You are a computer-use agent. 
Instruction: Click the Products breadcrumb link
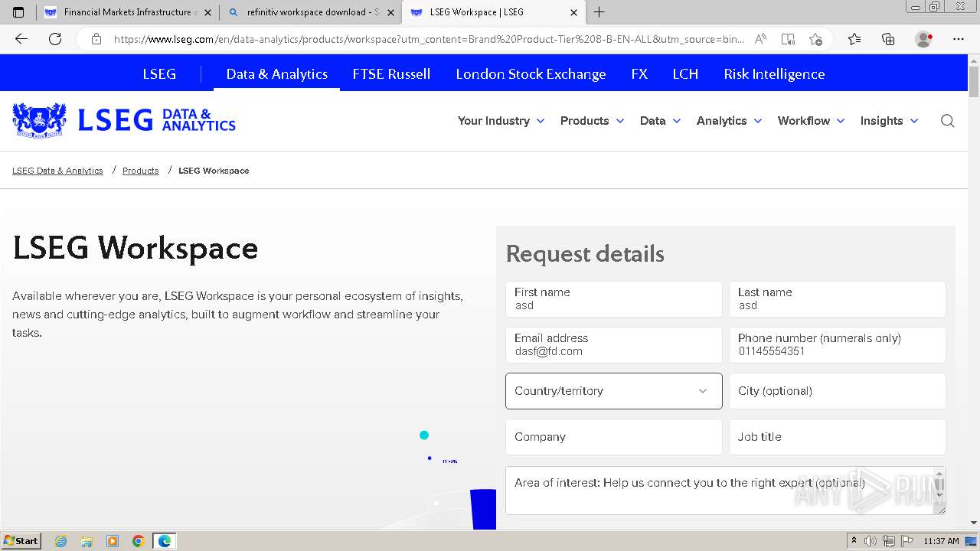[x=141, y=171]
